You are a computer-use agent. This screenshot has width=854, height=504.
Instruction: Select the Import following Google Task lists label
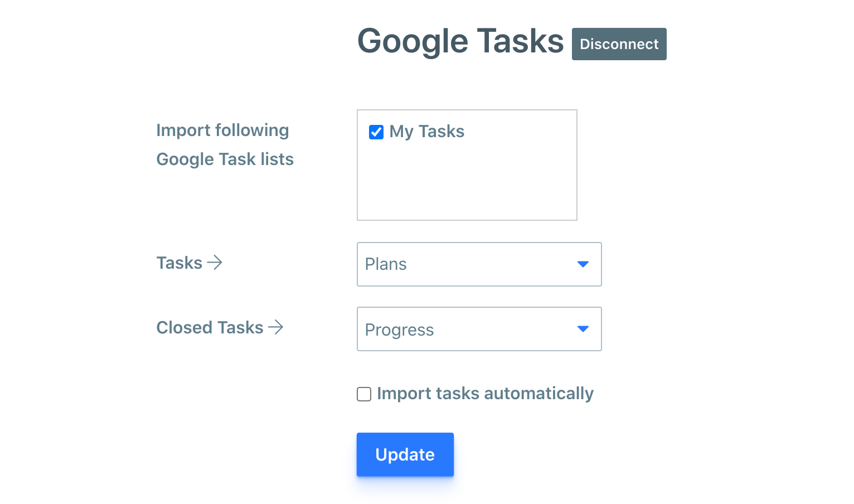[224, 144]
